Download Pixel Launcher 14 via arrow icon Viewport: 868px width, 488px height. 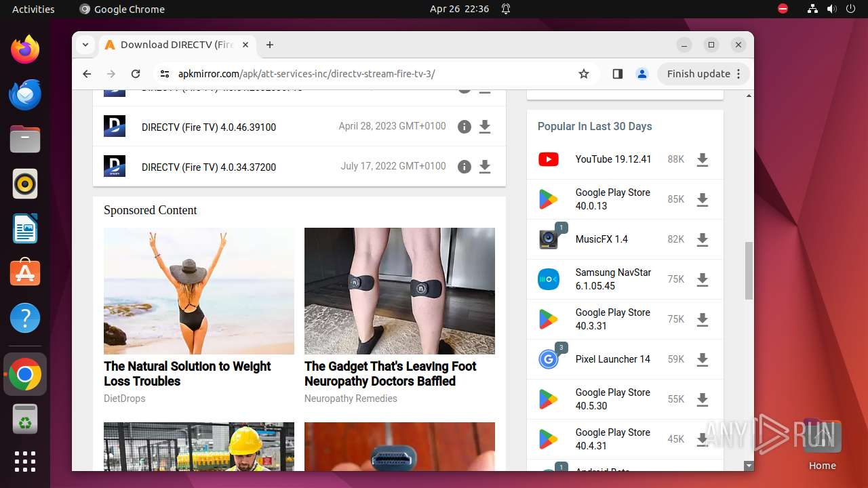click(x=703, y=360)
